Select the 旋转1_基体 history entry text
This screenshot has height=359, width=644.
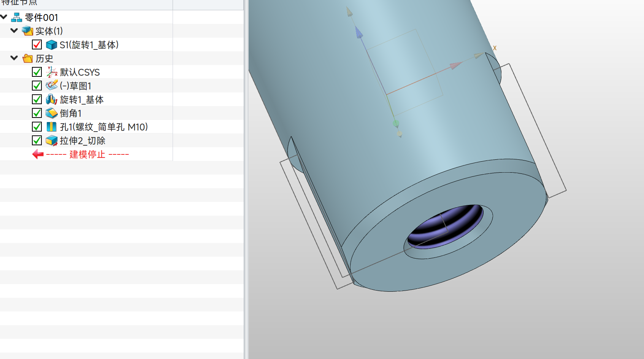[82, 100]
